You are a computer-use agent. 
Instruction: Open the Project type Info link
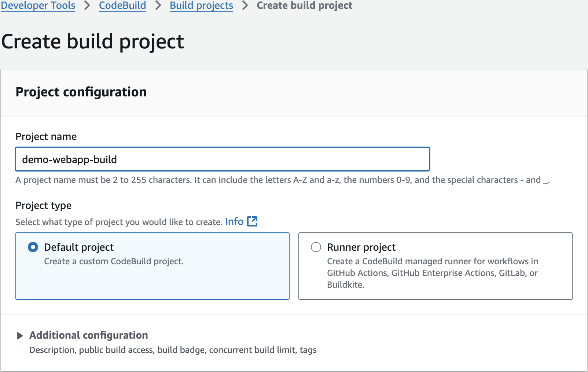234,221
